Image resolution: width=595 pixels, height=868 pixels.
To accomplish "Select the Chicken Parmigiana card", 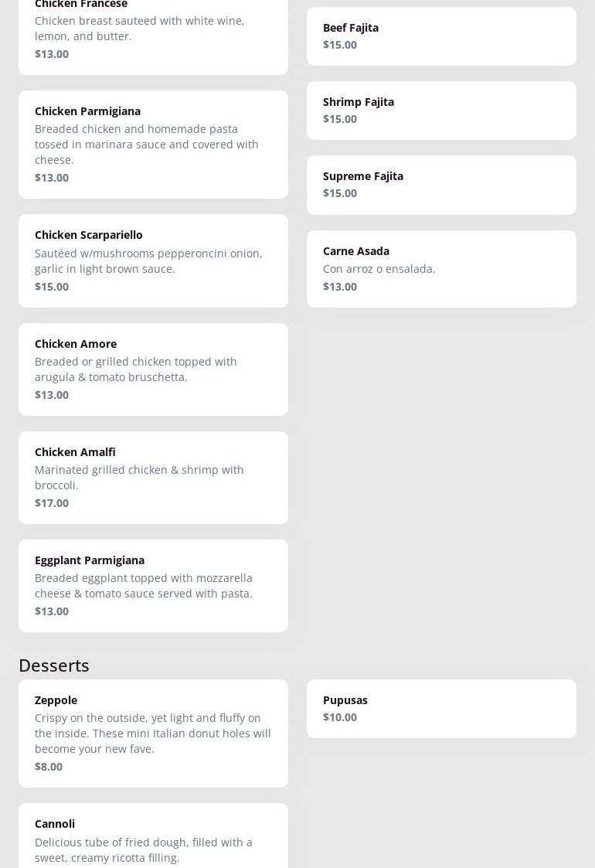I will pyautogui.click(x=153, y=145).
